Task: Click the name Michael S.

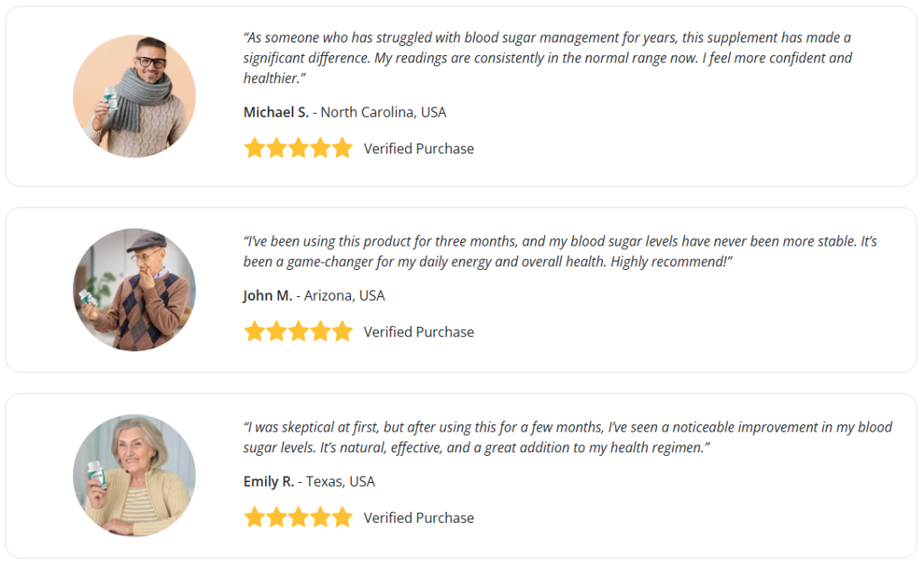Action: (275, 113)
